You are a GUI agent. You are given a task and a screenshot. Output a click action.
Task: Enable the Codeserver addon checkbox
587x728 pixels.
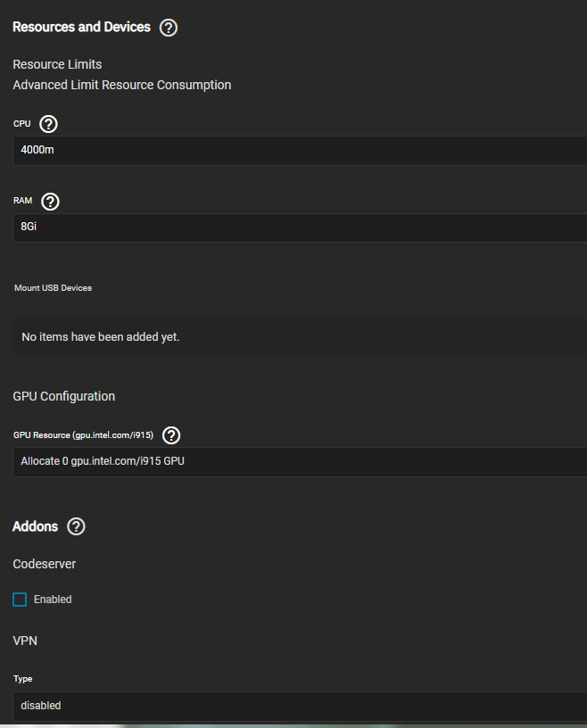point(20,600)
